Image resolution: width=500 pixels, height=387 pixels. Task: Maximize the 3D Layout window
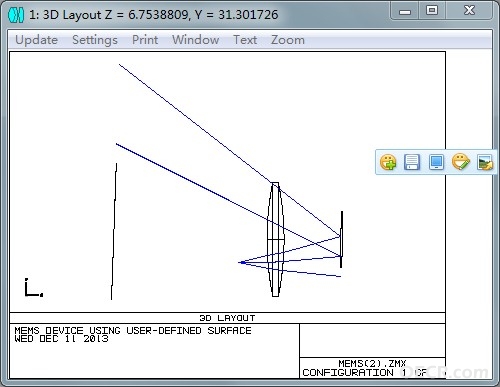(x=432, y=10)
